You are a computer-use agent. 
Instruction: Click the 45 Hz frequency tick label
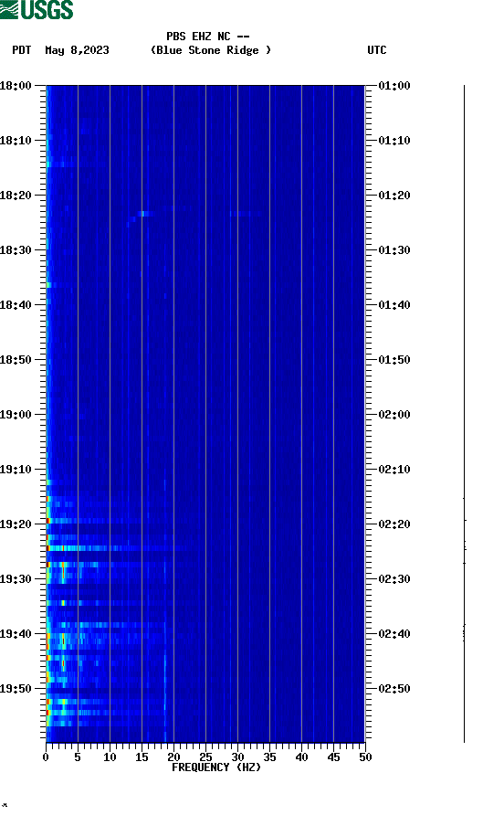click(x=333, y=757)
